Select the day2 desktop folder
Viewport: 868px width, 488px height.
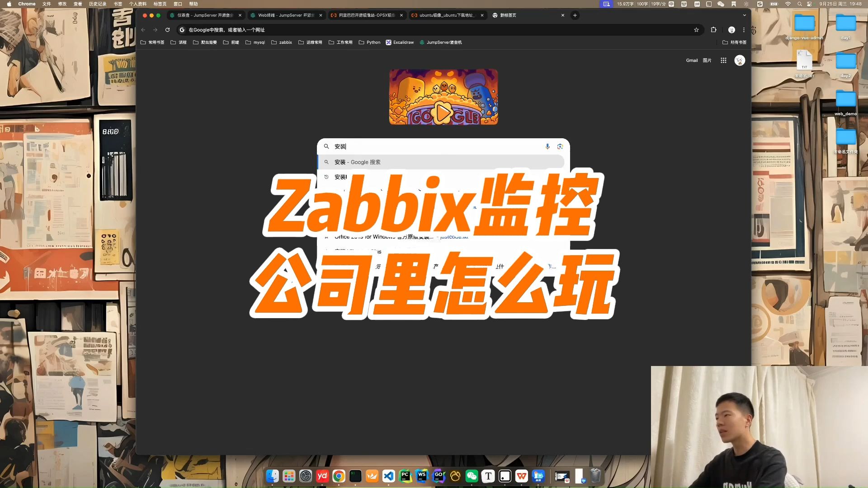[845, 65]
